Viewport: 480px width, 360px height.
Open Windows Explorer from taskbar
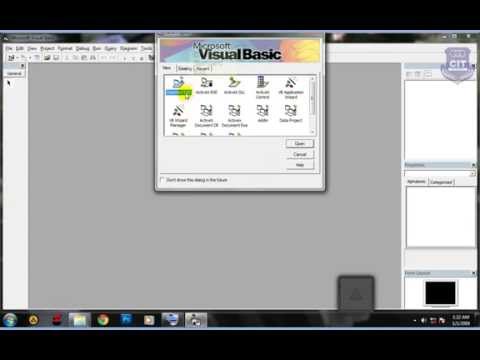point(79,320)
